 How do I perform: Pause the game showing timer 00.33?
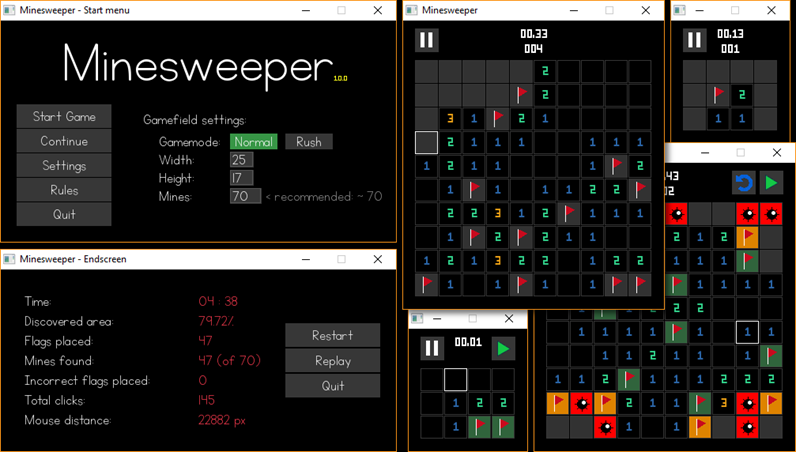click(x=427, y=40)
